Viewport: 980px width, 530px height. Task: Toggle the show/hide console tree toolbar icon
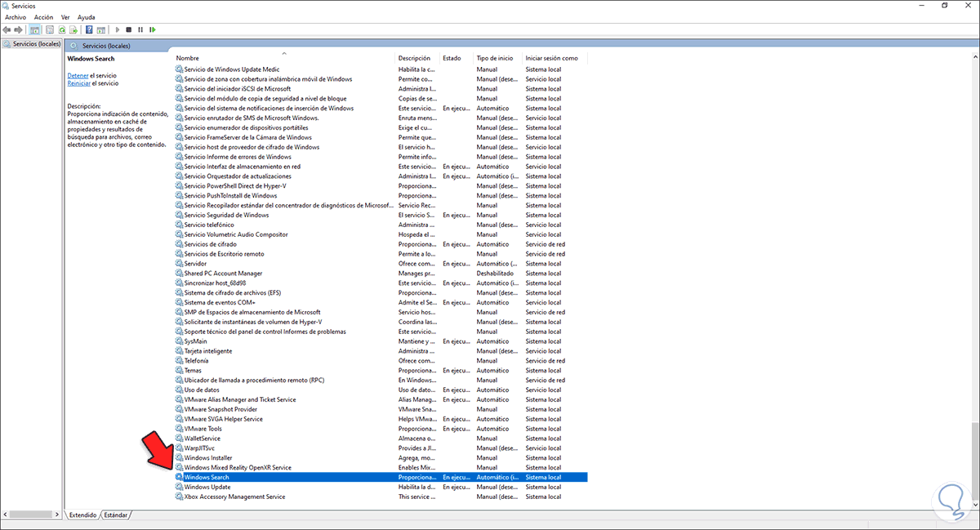[x=35, y=29]
